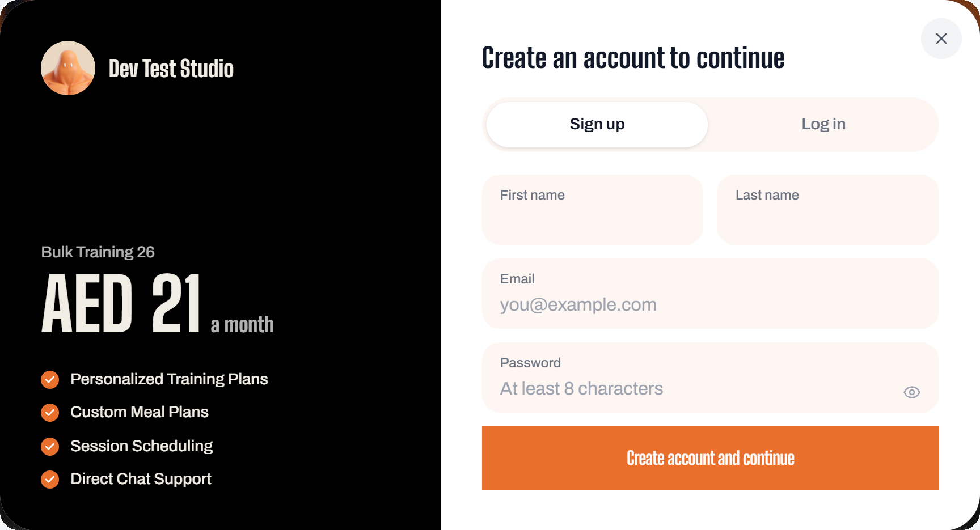
Task: Click the Create an account heading
Action: click(633, 58)
